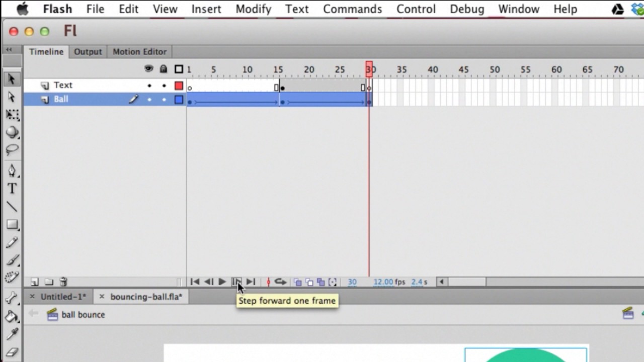Add a new layer to the timeline
This screenshot has height=362, width=644.
click(35, 282)
